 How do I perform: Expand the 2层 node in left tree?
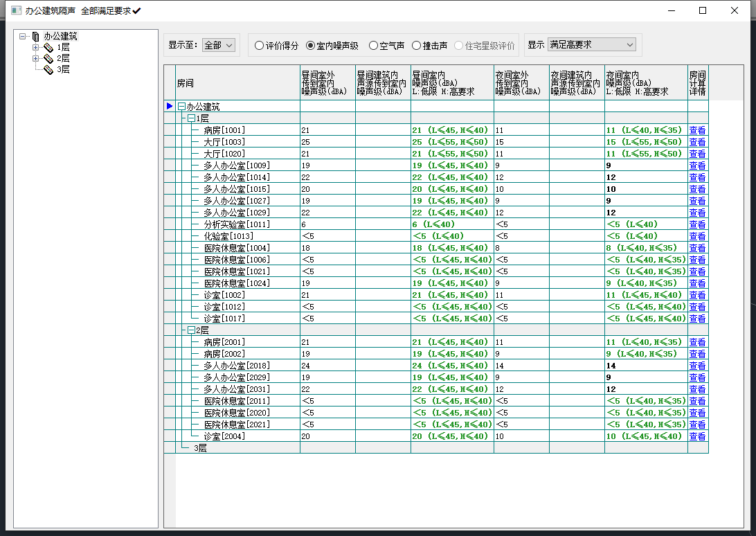(x=36, y=59)
